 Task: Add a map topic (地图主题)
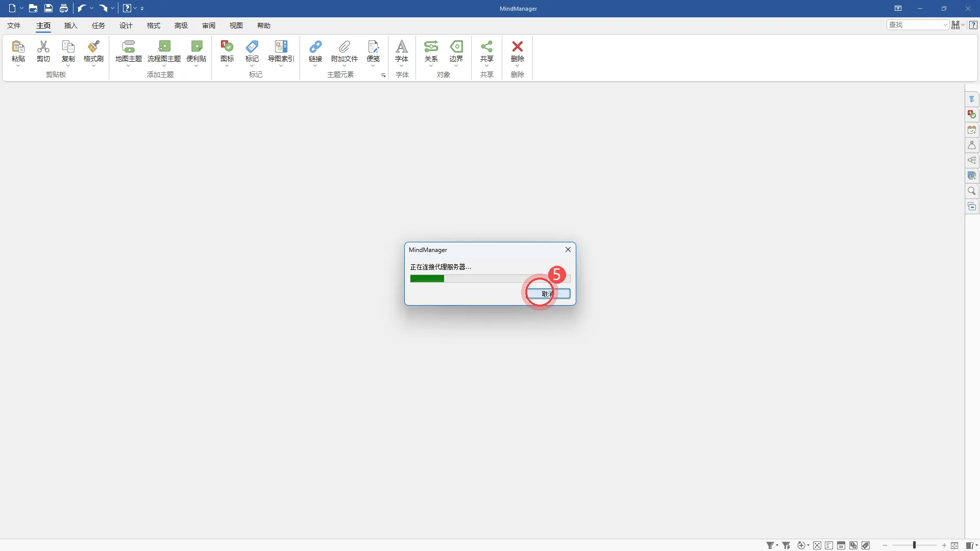129,47
